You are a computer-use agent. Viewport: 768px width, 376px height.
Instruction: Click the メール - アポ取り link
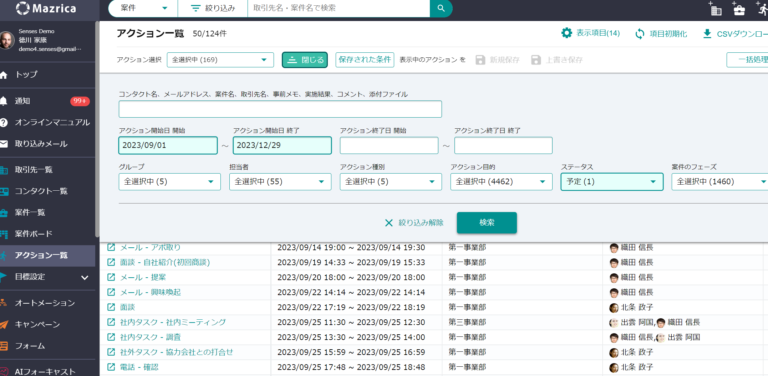point(150,248)
